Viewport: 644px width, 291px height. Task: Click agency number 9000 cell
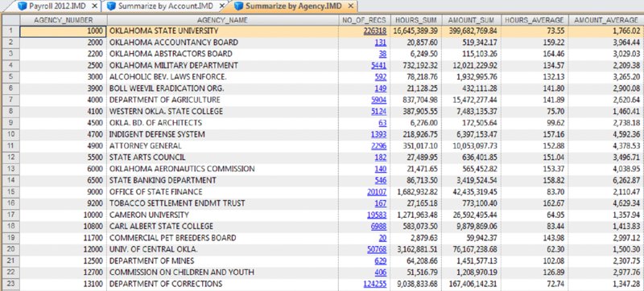click(64, 192)
